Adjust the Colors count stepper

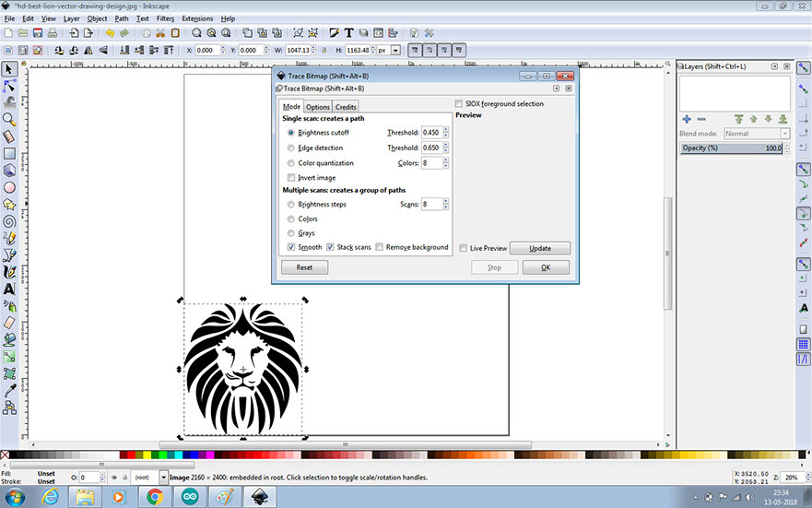(446, 162)
